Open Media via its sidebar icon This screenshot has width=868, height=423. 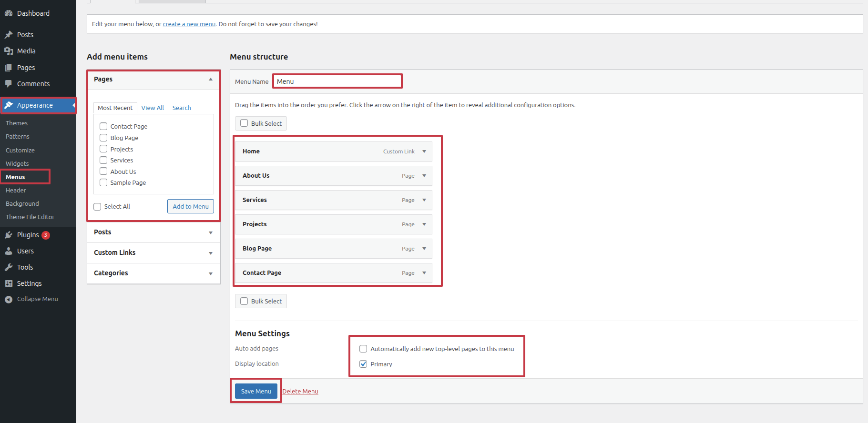[x=9, y=51]
